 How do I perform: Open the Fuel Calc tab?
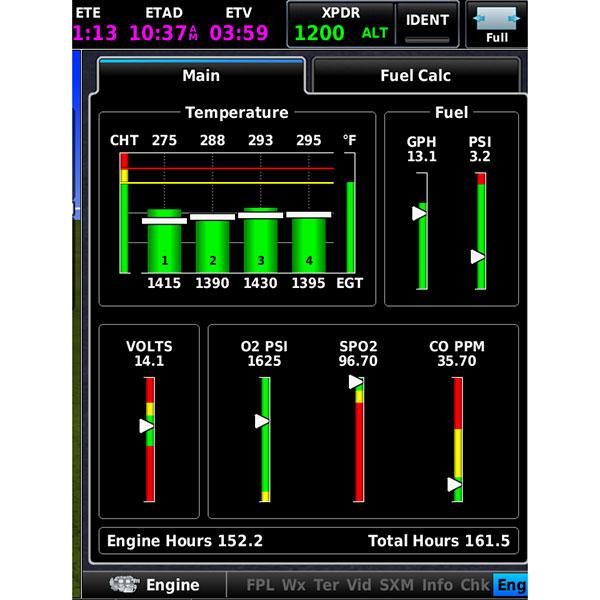click(416, 75)
